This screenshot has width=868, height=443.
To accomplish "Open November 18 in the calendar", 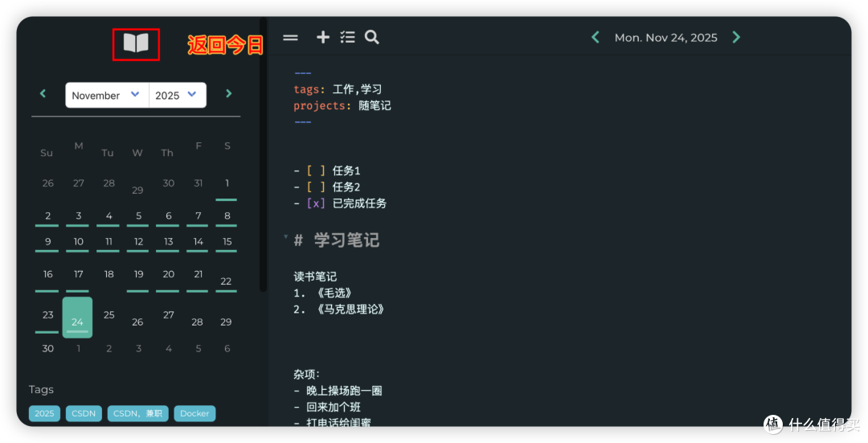I will [109, 275].
